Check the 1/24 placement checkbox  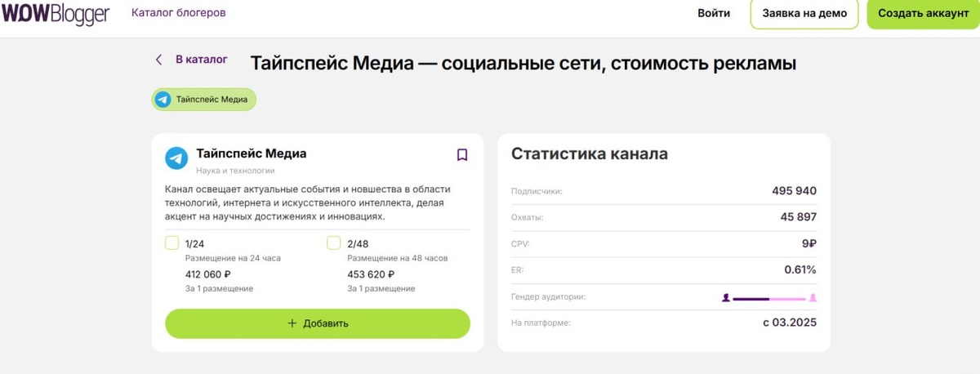point(172,243)
